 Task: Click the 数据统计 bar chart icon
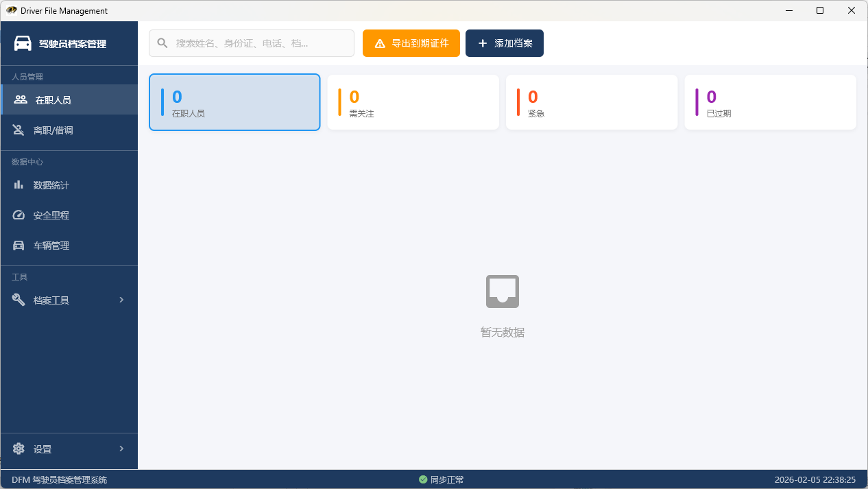tap(19, 185)
